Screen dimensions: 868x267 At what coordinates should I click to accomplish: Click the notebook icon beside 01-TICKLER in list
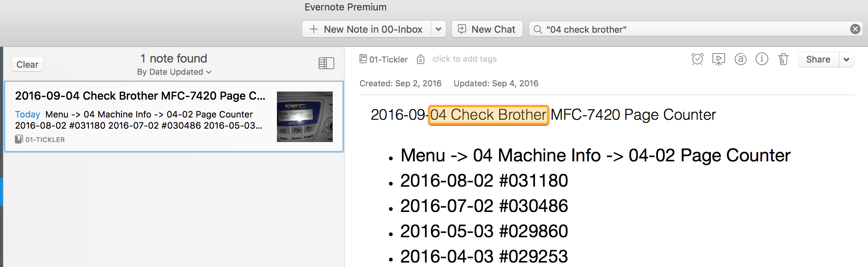click(x=19, y=139)
